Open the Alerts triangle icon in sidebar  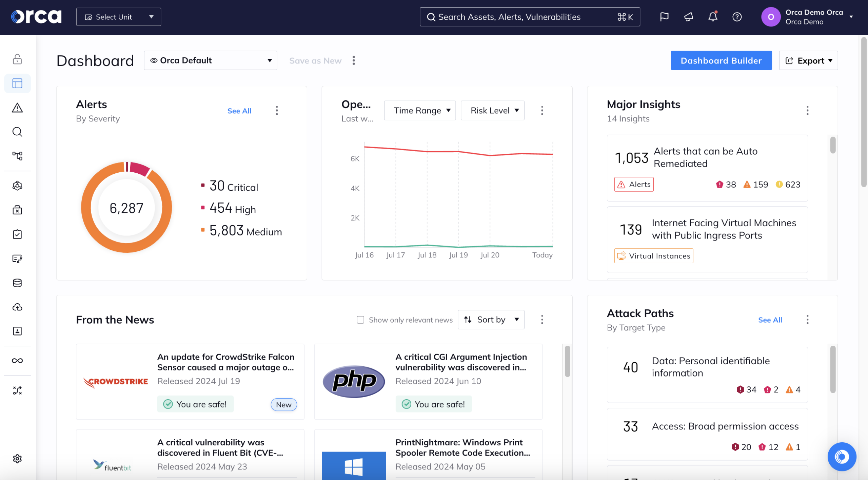click(17, 108)
